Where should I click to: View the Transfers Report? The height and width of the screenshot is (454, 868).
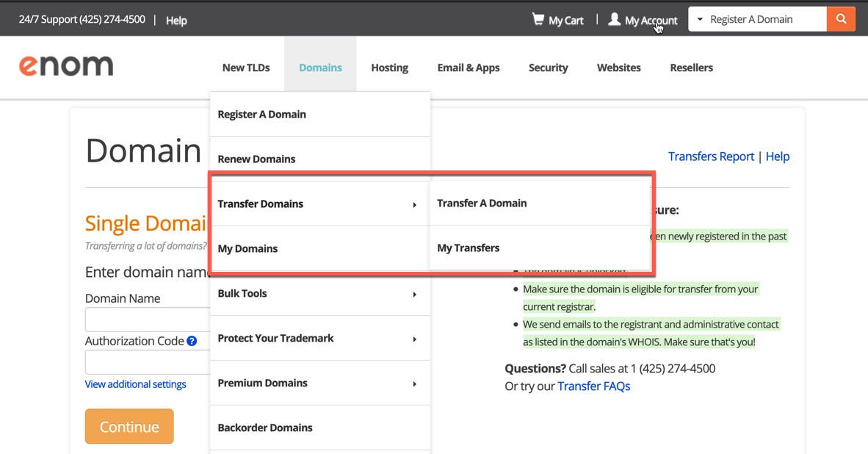[x=711, y=156]
